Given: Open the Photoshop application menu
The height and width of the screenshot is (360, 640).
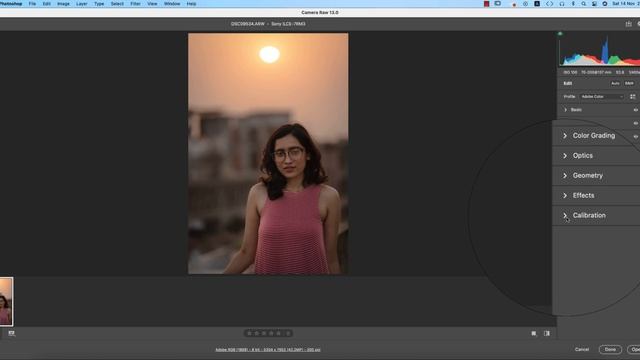Looking at the screenshot, I should [x=11, y=4].
